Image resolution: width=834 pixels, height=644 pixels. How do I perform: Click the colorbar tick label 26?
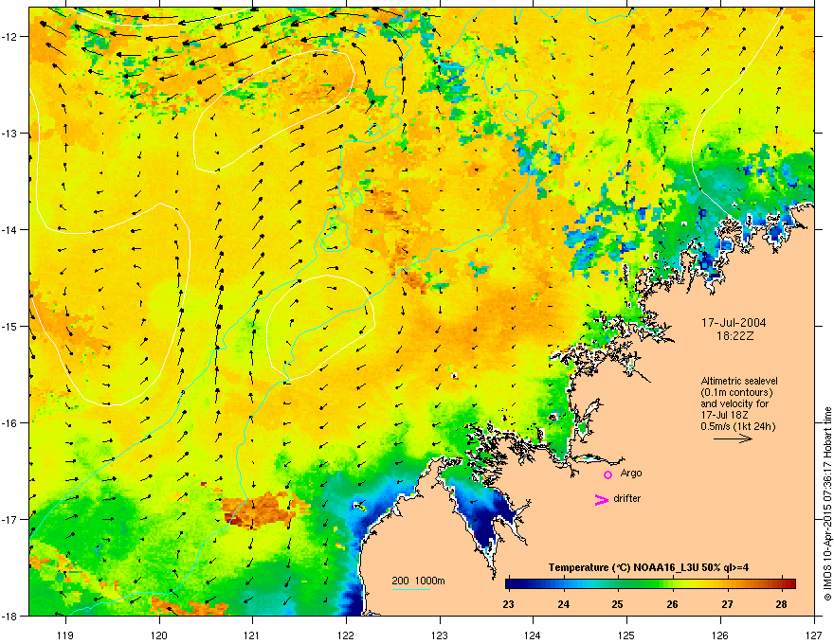pyautogui.click(x=672, y=604)
